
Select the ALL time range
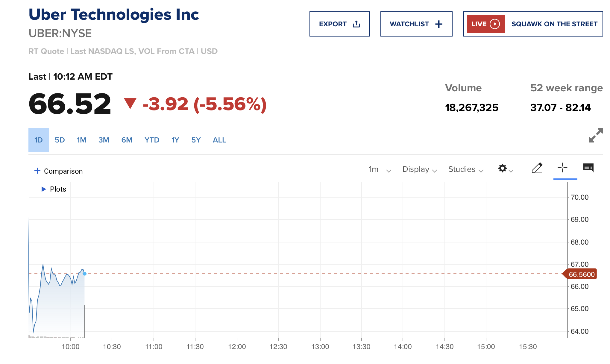pyautogui.click(x=219, y=140)
